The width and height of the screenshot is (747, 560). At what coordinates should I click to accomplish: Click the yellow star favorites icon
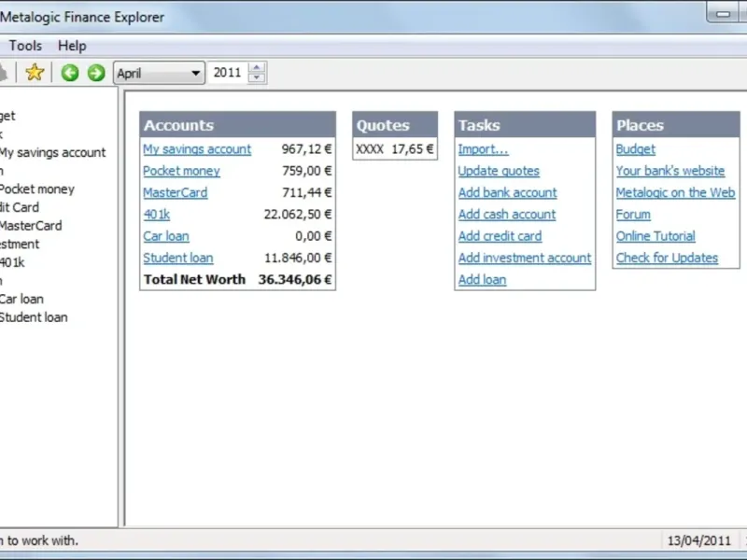pos(35,73)
